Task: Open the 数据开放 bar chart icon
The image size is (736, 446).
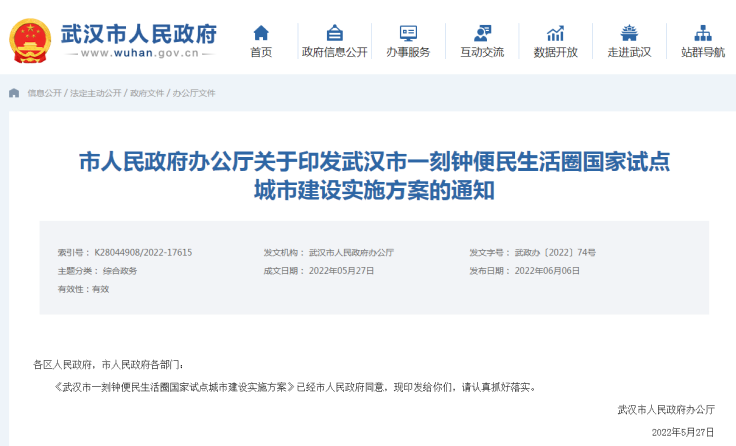Action: (555, 32)
